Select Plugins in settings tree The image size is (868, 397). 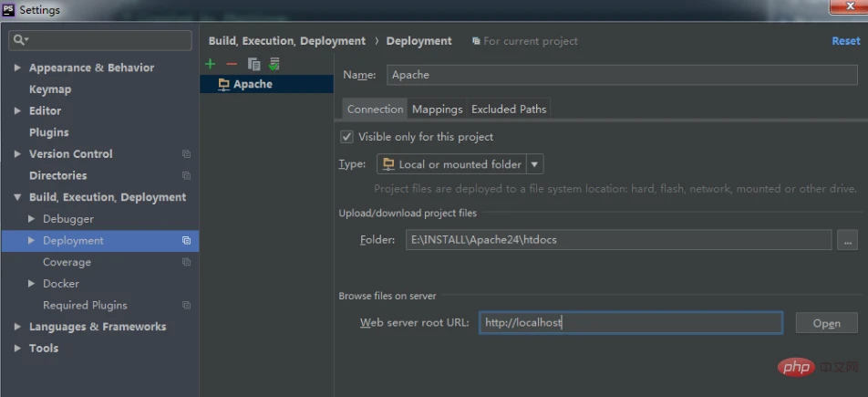48,132
